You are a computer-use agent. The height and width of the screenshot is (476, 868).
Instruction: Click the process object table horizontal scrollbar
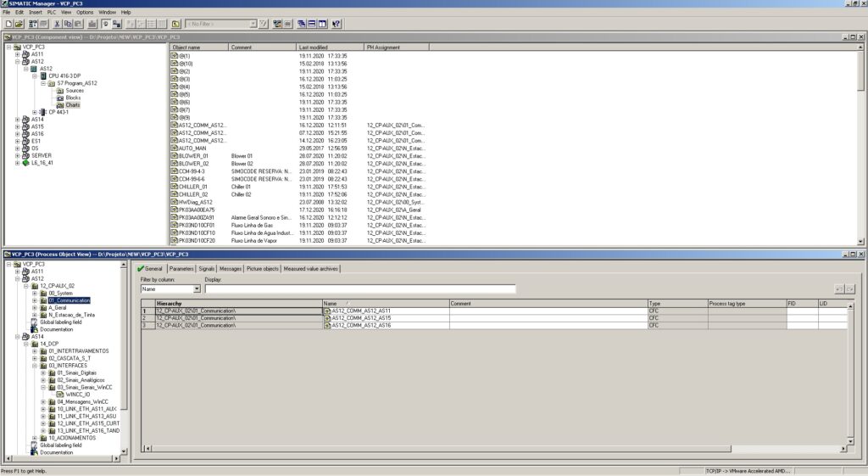493,448
